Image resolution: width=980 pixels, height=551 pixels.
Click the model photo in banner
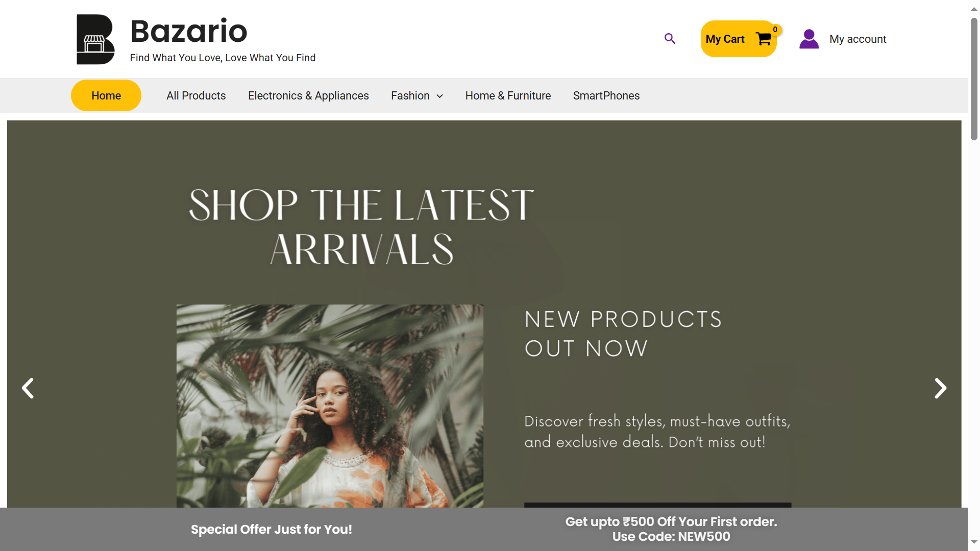pyautogui.click(x=330, y=406)
